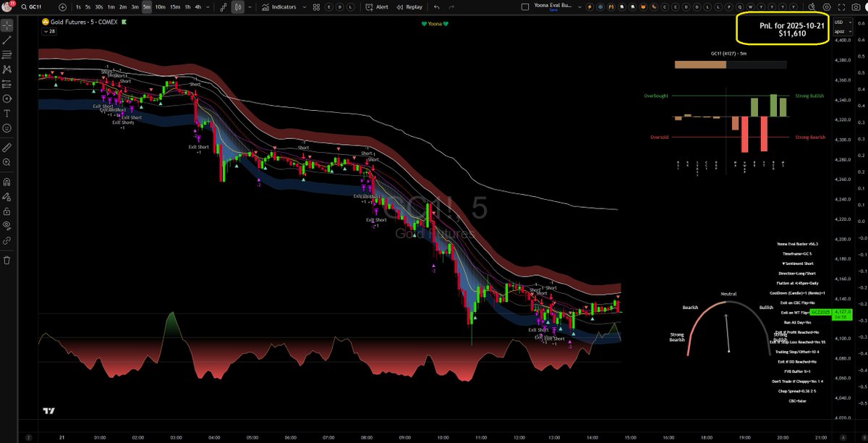Toggle lock all drawings
The image size is (868, 443).
click(x=7, y=211)
